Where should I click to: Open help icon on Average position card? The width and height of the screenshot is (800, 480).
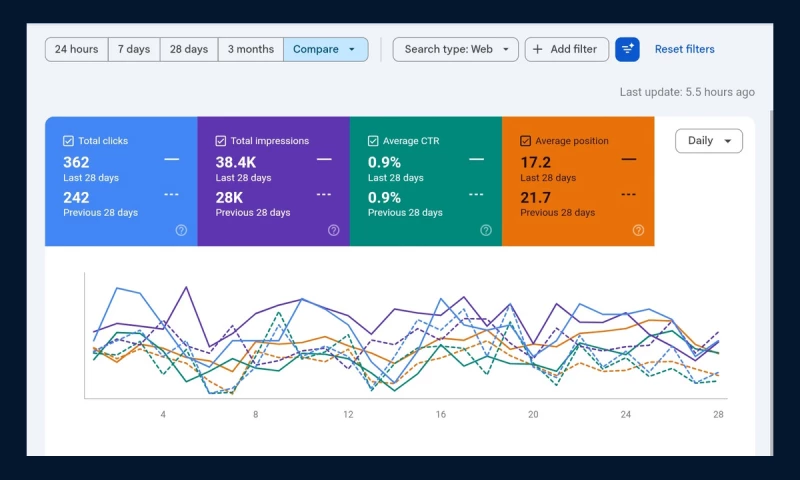[x=638, y=230]
